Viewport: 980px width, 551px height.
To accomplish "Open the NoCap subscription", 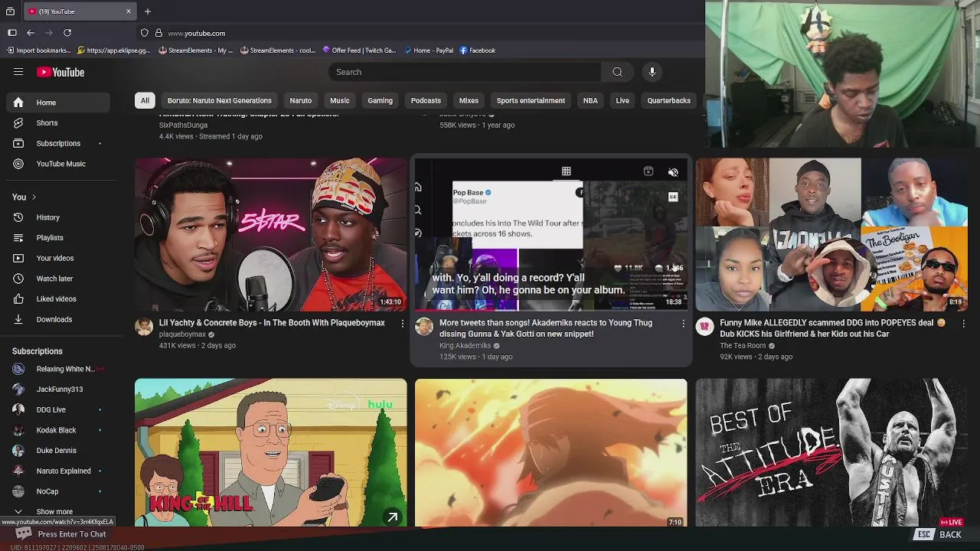I will pyautogui.click(x=58, y=491).
